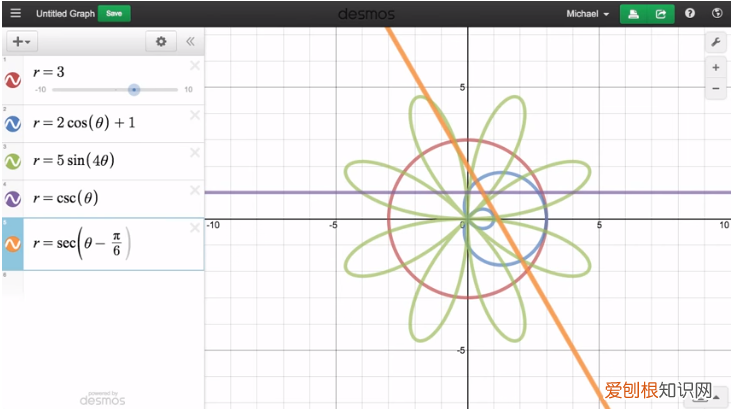The width and height of the screenshot is (738, 409).
Task: Collapse the expression list panel
Action: click(x=190, y=42)
